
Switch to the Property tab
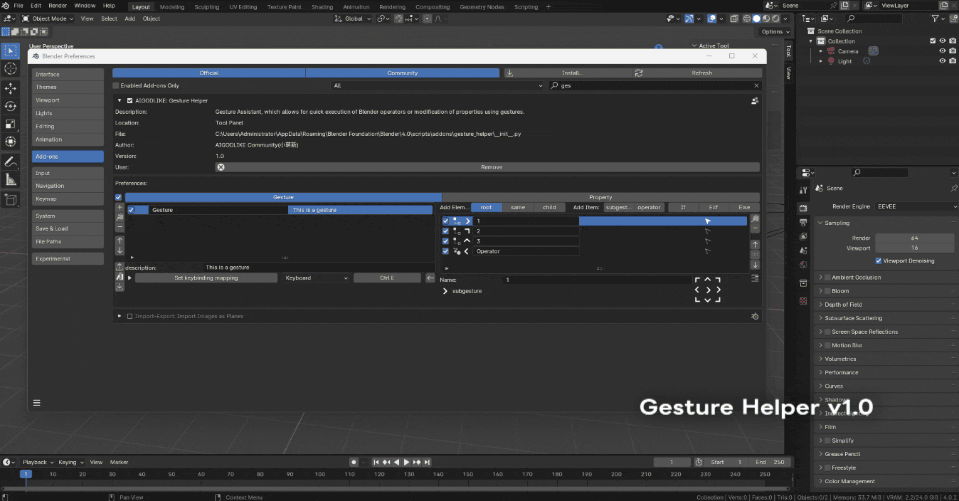(601, 197)
